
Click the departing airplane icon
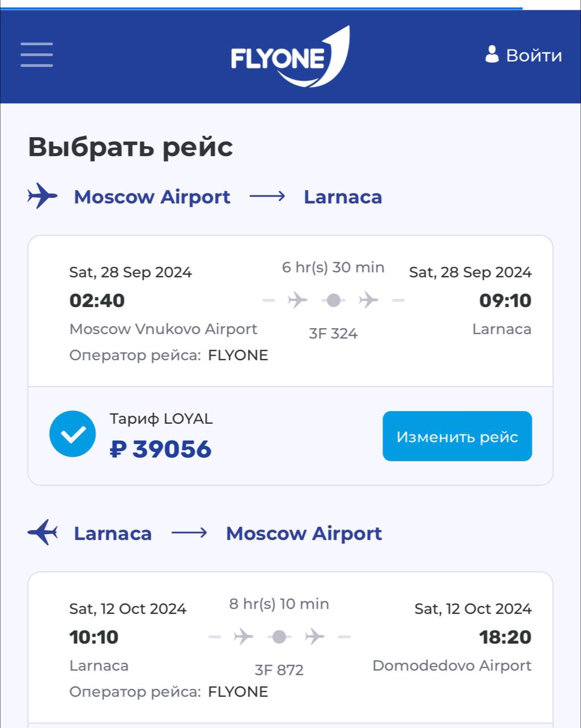coord(43,196)
